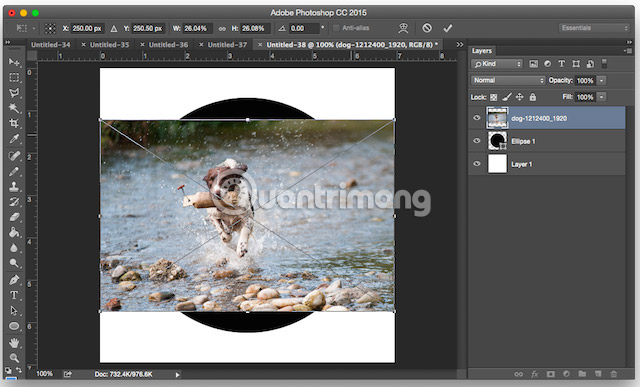
Task: Select the Ellipse shape tool
Action: [14, 326]
